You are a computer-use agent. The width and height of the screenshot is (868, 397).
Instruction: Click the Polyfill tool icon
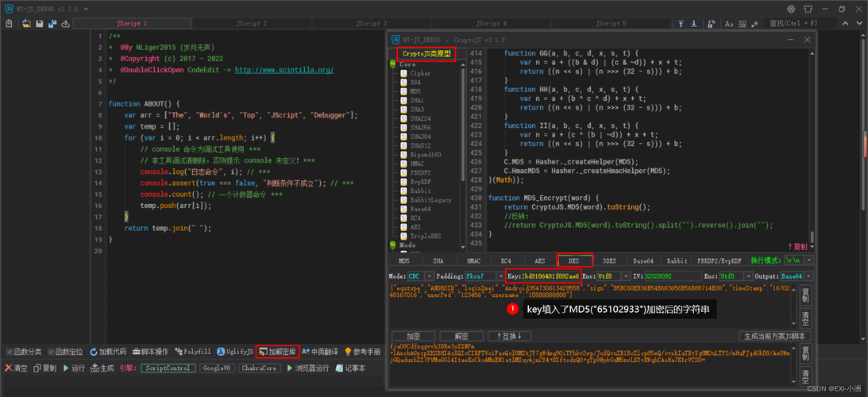point(192,352)
